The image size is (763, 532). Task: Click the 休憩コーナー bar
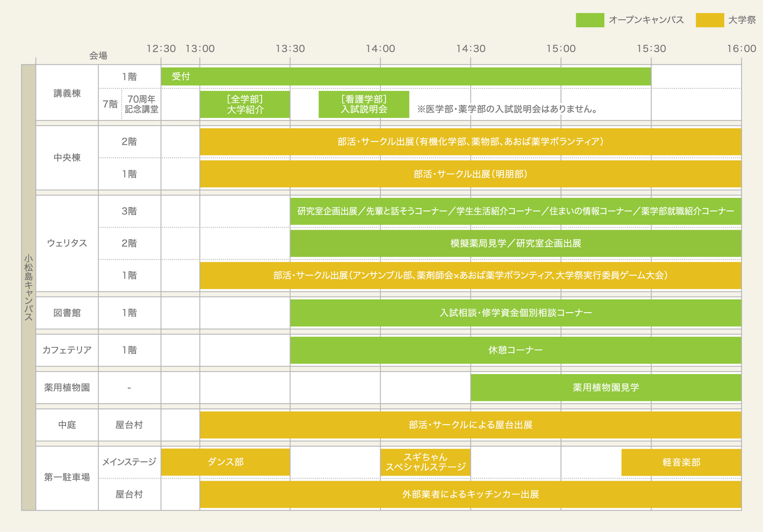(x=516, y=350)
